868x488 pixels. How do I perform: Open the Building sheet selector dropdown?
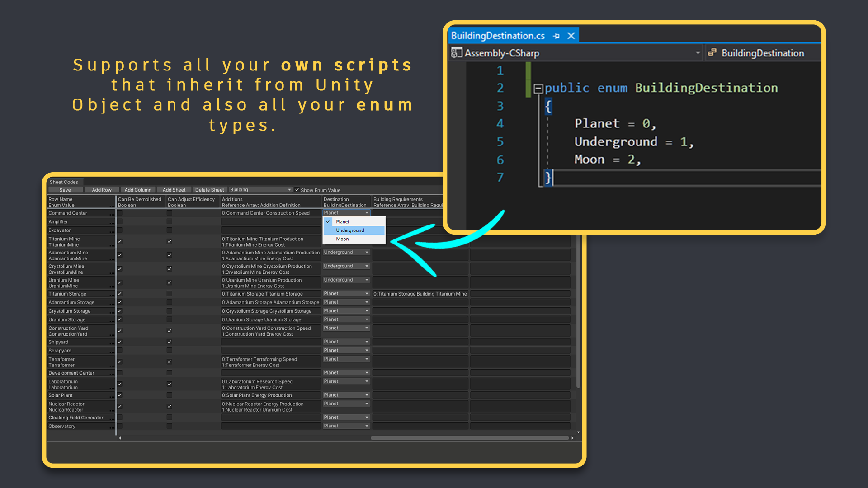(x=261, y=190)
